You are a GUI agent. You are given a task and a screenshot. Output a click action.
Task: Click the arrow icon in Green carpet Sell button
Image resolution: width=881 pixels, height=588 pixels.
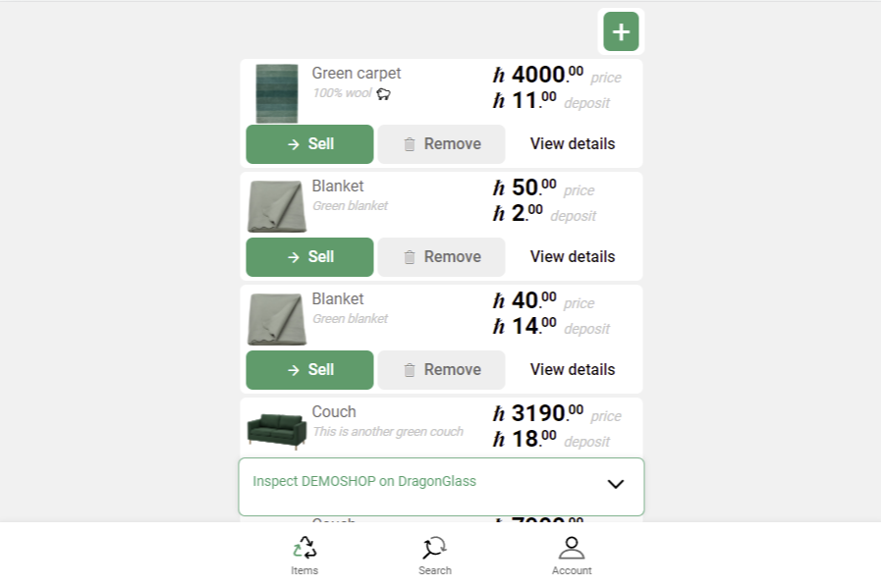294,144
